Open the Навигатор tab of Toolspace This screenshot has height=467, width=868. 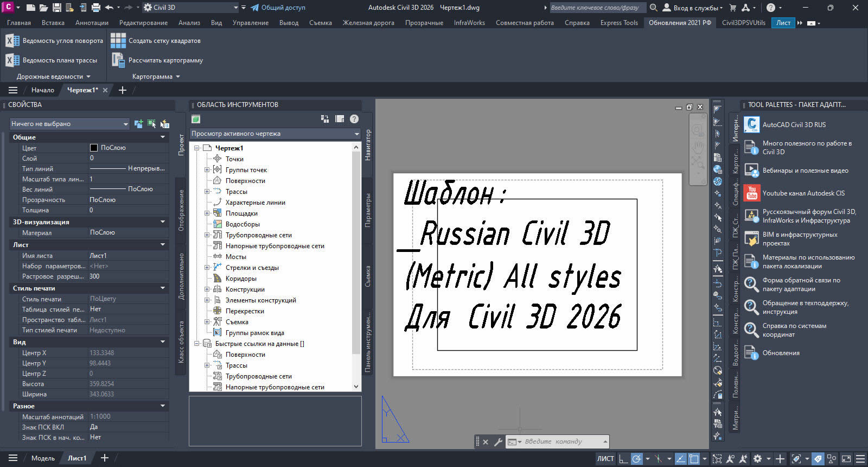pos(367,145)
